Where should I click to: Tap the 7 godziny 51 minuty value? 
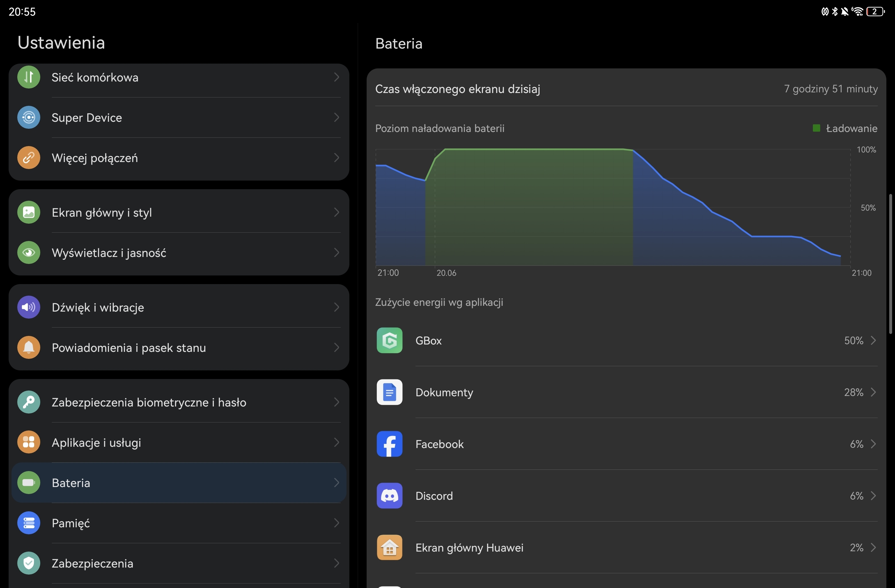[831, 89]
